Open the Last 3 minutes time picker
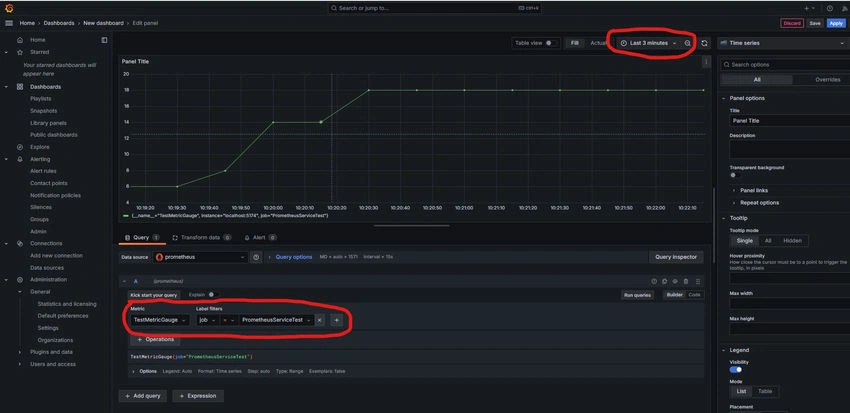The width and height of the screenshot is (850, 413). 649,43
